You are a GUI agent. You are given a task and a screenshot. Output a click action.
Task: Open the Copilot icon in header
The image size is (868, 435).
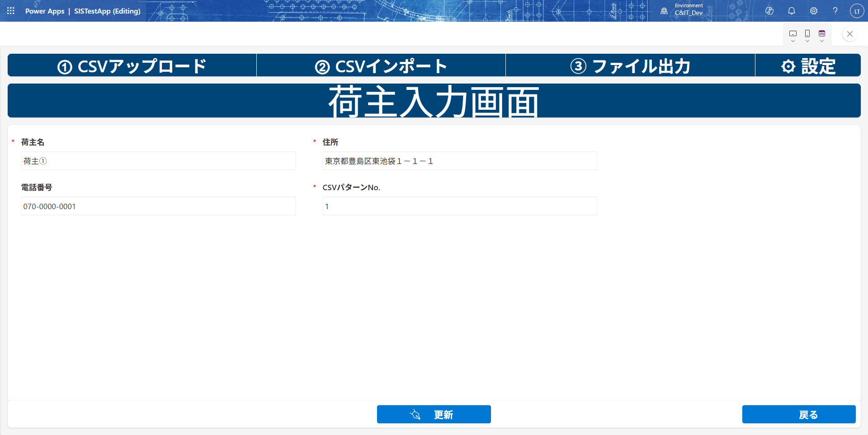click(769, 11)
